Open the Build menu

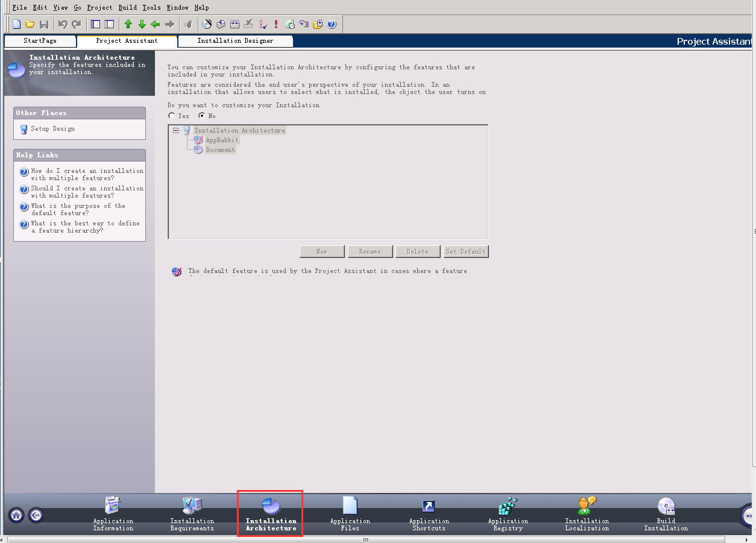click(x=127, y=7)
